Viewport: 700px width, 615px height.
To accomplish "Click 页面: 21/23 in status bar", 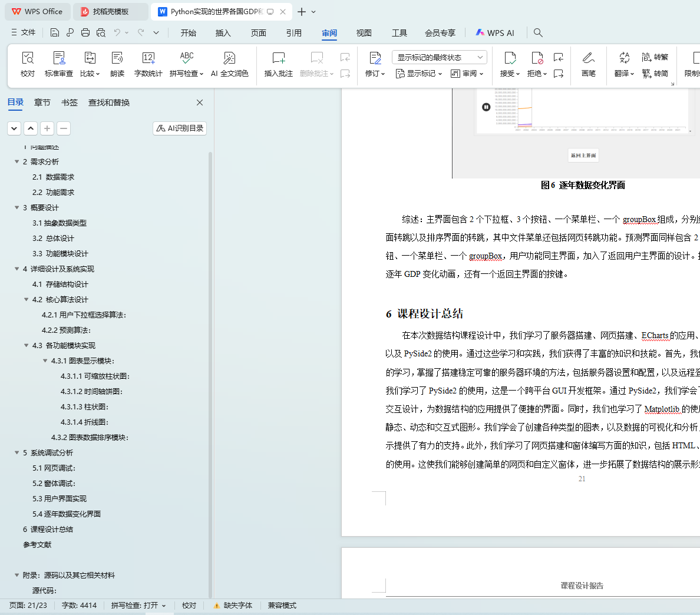I will 28,606.
